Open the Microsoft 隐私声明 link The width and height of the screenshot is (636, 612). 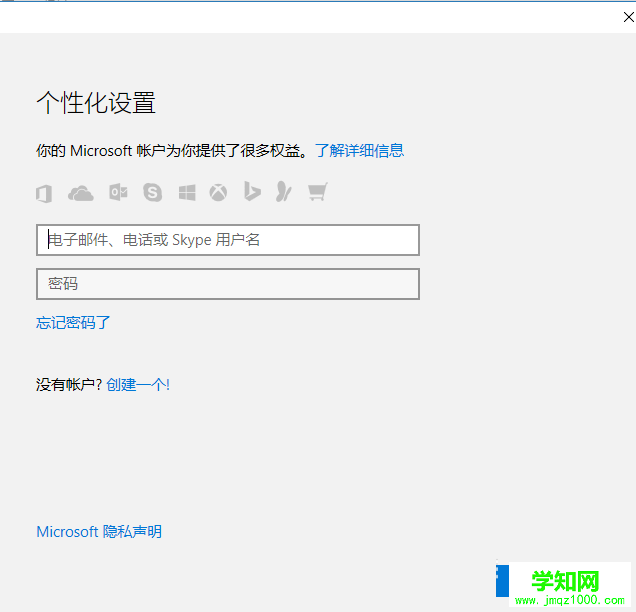tap(99, 532)
